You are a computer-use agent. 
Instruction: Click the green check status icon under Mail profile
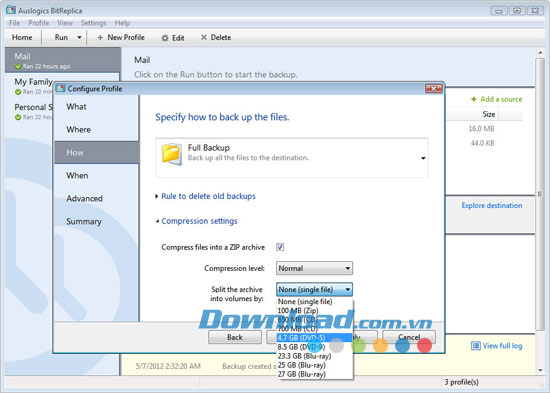(18, 67)
